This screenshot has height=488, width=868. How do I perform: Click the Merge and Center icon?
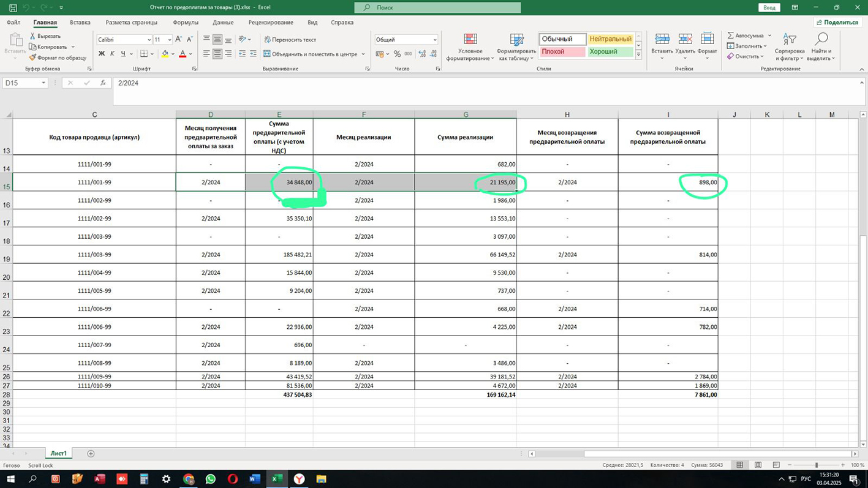coord(267,54)
